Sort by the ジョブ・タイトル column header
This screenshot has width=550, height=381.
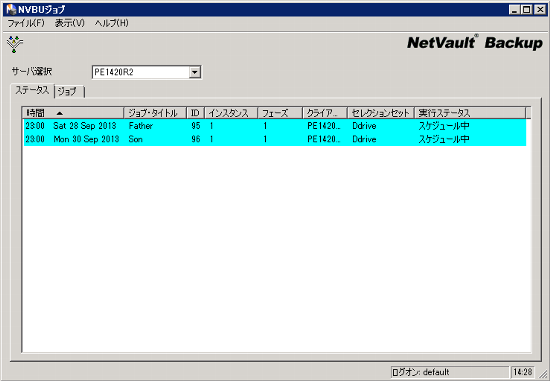[x=155, y=113]
